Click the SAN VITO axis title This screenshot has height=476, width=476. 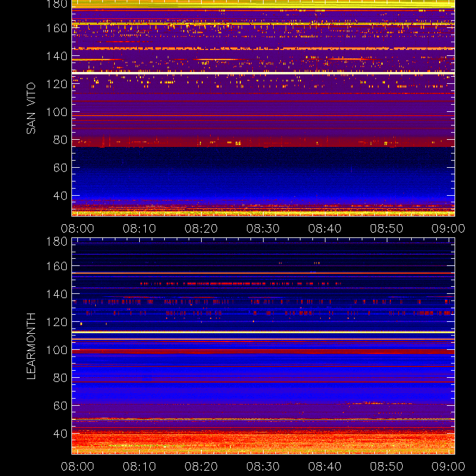(x=31, y=108)
